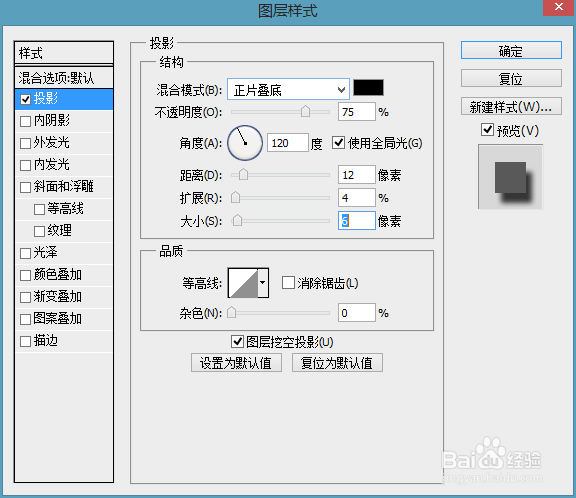576x498 pixels.
Task: Click the 杂色 noise slider handle
Action: coord(231,313)
